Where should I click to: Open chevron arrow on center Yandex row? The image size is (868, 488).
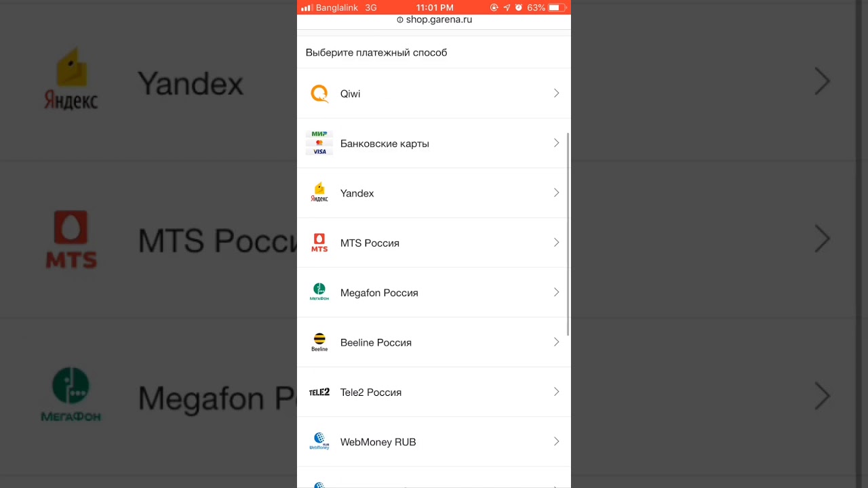(556, 193)
